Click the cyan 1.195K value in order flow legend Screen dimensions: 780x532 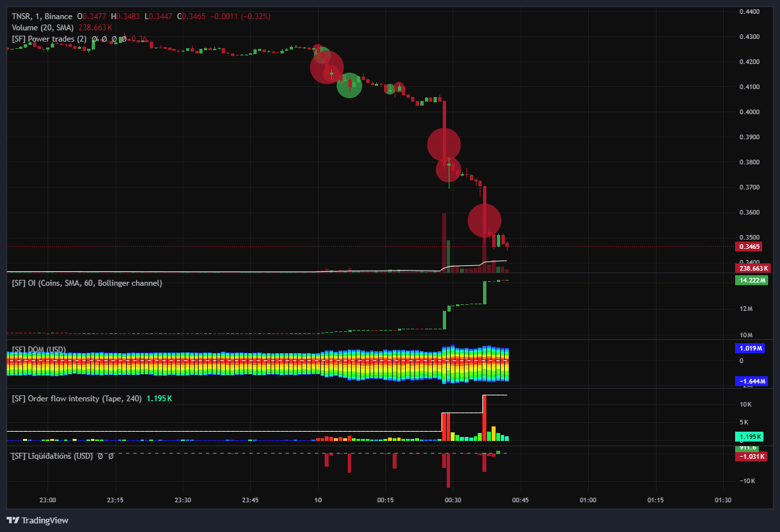click(x=159, y=399)
